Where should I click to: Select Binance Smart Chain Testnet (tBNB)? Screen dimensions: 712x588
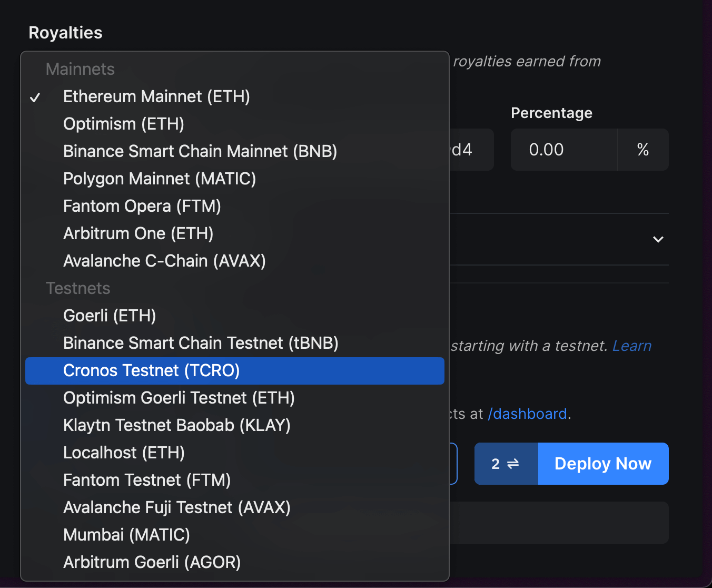pos(201,343)
